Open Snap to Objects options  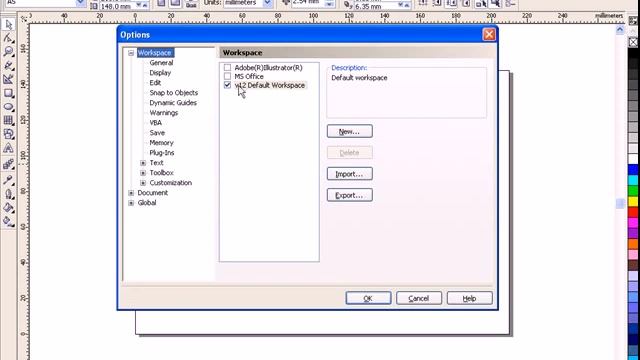click(x=173, y=93)
